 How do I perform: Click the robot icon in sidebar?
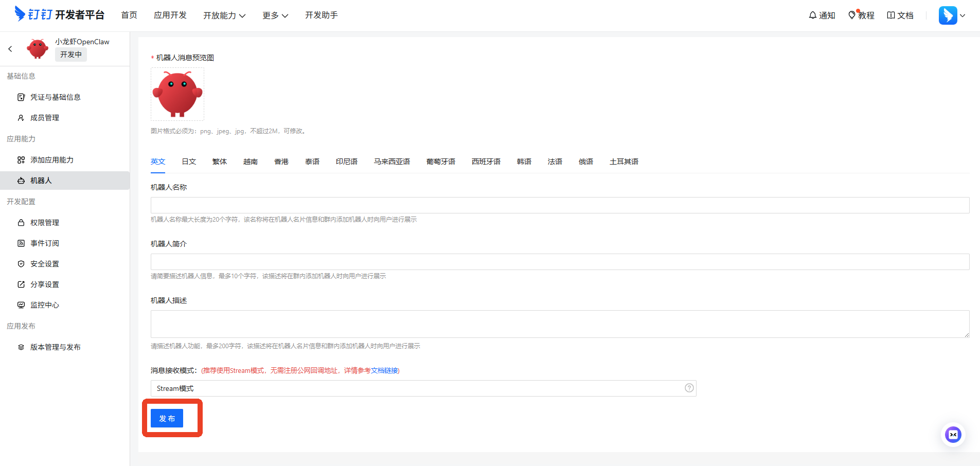[21, 181]
